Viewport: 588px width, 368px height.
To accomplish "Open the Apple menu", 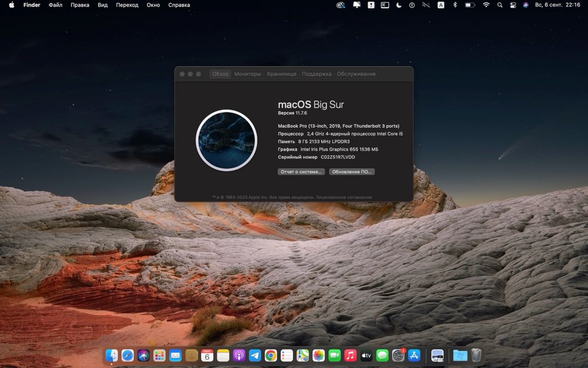I will pyautogui.click(x=12, y=5).
